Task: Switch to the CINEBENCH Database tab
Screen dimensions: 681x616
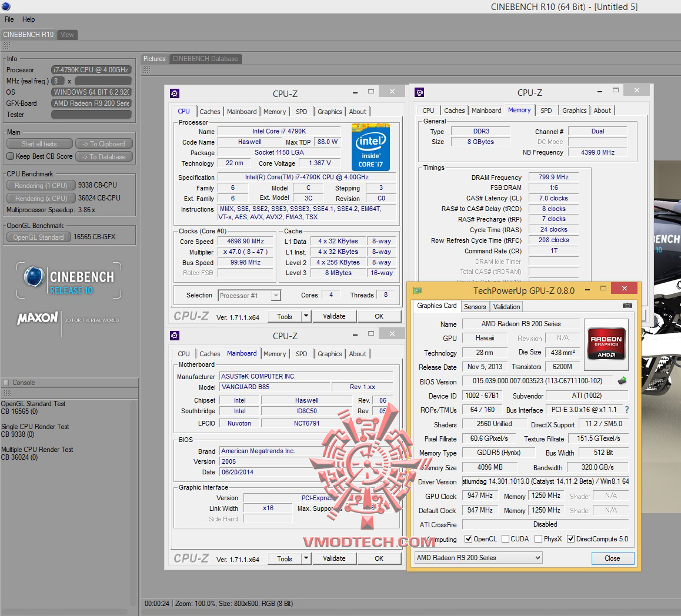Action: (x=205, y=59)
